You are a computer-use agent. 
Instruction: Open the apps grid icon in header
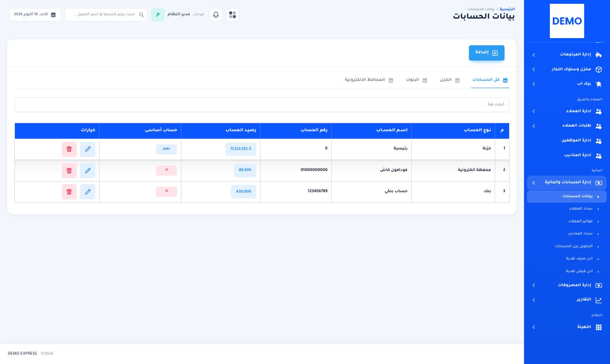tap(233, 15)
